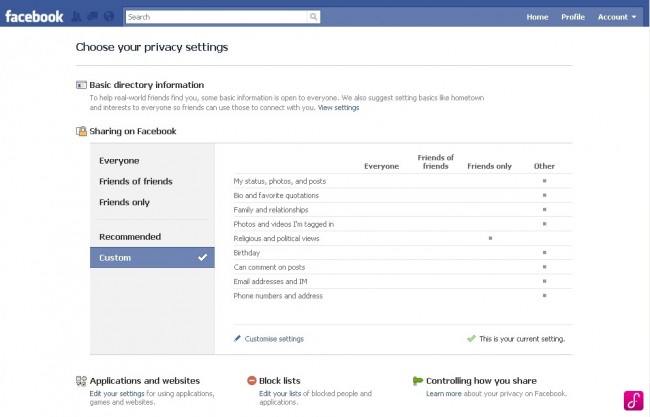This screenshot has width=650, height=417.
Task: Click the pink icon in bottom corner
Action: [x=634, y=400]
